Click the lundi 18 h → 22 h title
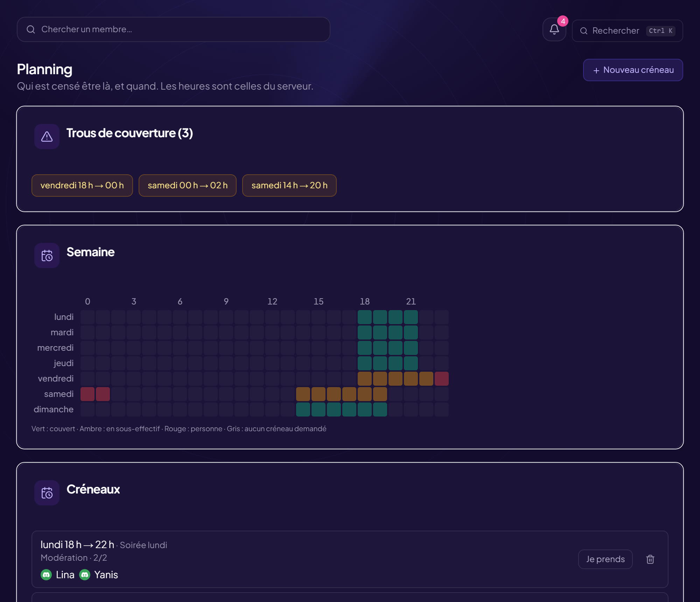Screen dimensions: 700x602 pos(77,545)
